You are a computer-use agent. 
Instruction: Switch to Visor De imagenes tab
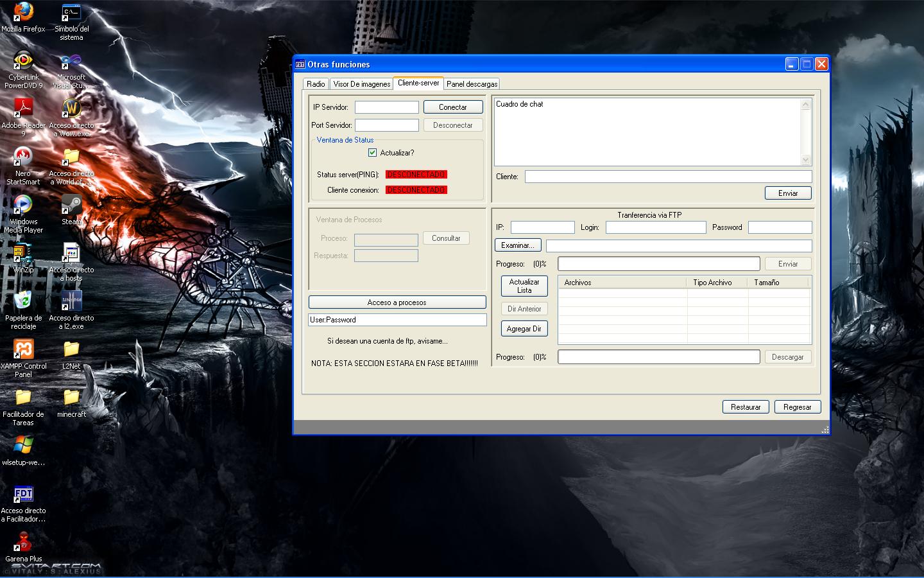[x=361, y=84]
